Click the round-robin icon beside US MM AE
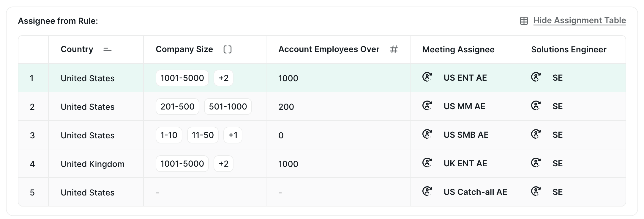This screenshot has height=219, width=644. (427, 106)
